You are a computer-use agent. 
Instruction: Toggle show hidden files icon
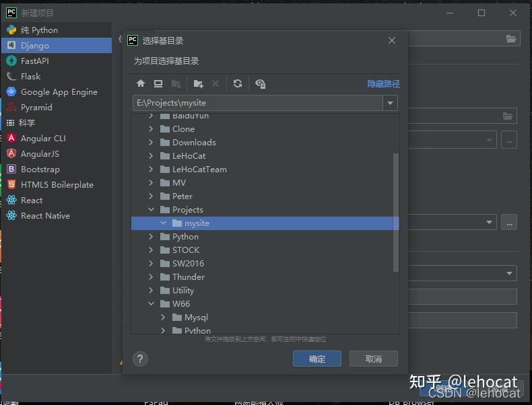(260, 83)
